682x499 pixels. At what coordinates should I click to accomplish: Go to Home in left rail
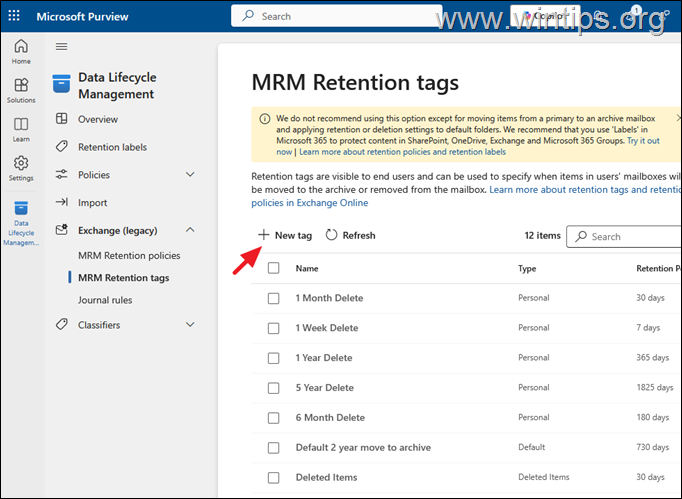[21, 52]
